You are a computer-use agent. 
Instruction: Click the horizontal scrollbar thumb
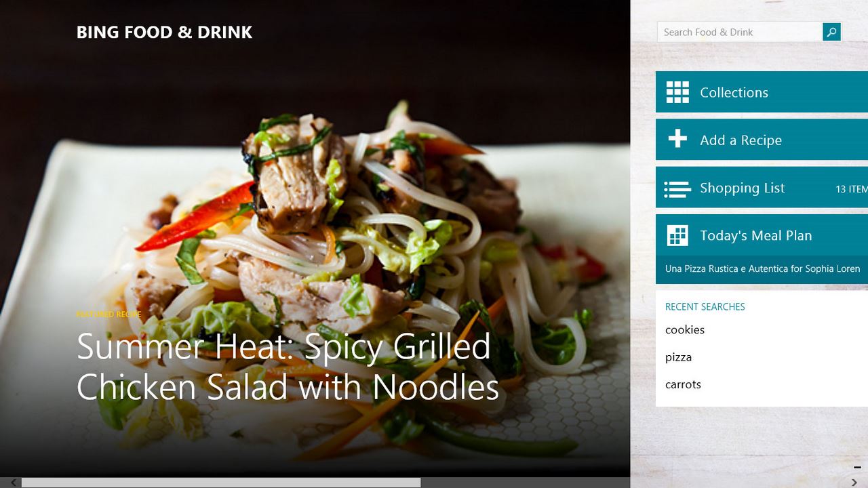pos(221,483)
